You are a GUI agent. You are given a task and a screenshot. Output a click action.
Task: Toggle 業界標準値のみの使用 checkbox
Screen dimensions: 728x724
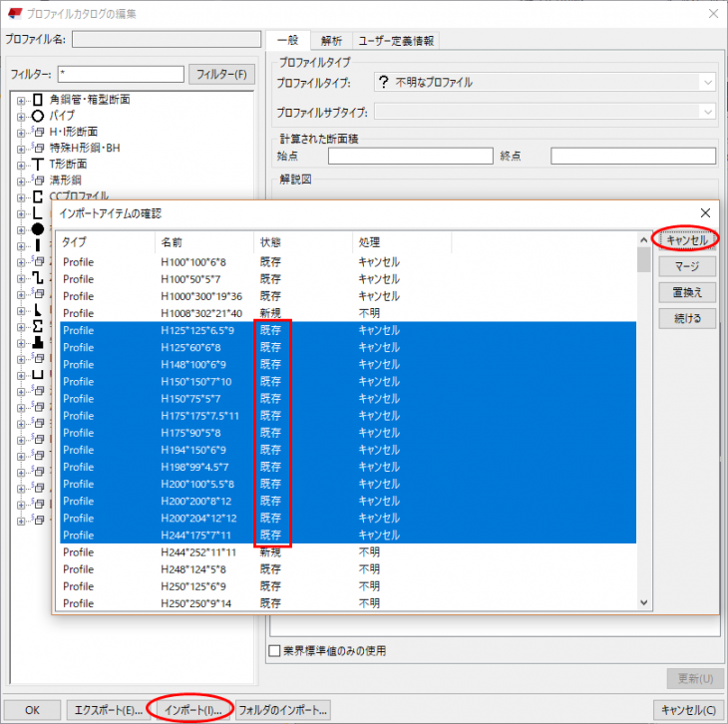point(274,650)
